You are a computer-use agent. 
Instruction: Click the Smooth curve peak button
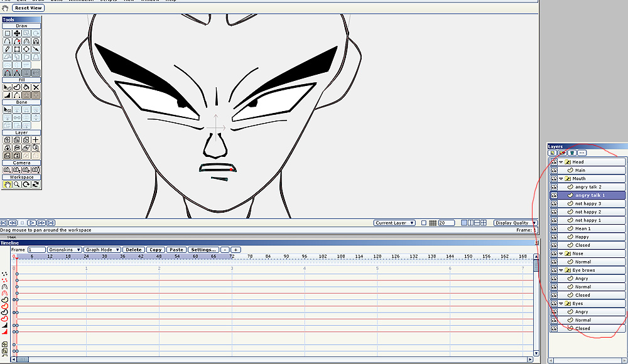pyautogui.click(x=7, y=73)
